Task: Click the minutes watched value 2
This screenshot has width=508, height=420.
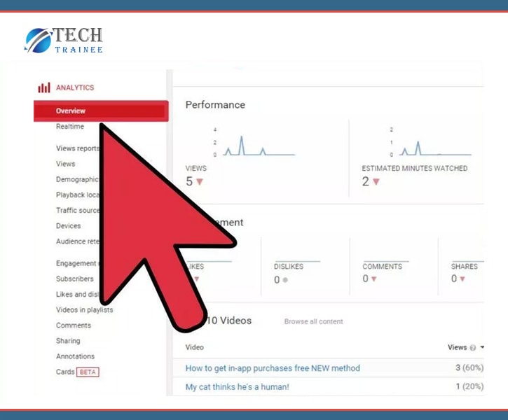Action: tap(366, 181)
